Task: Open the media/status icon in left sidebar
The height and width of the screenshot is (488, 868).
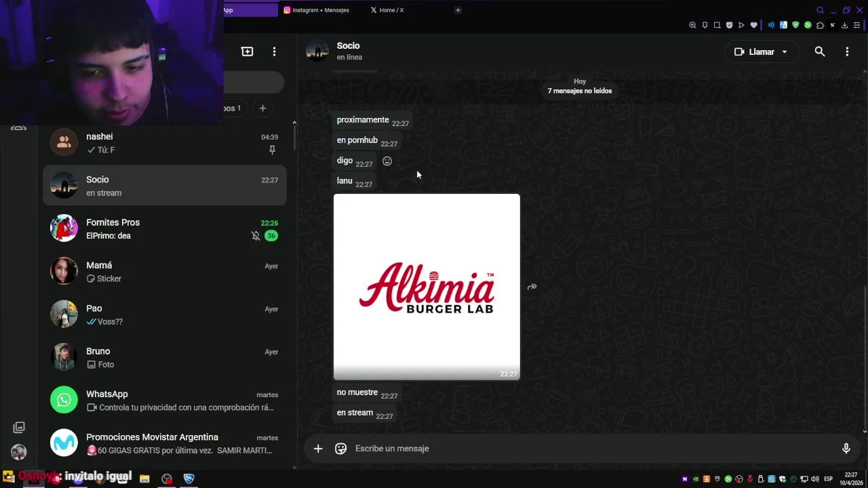Action: pyautogui.click(x=19, y=428)
